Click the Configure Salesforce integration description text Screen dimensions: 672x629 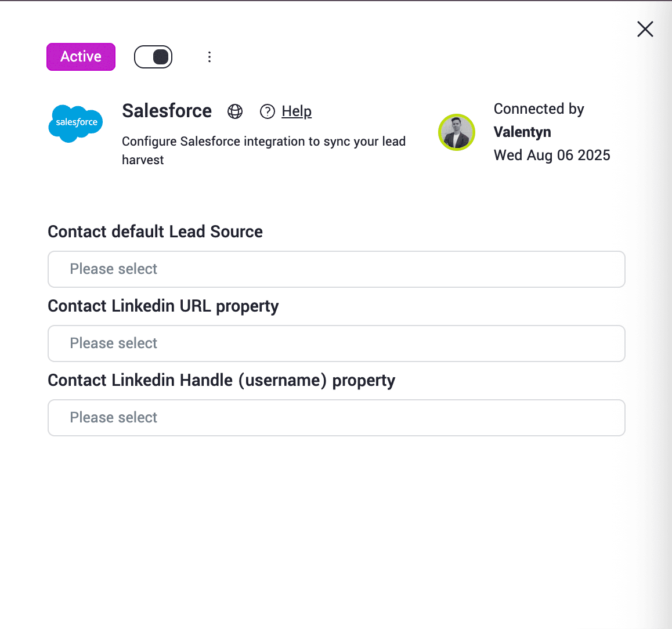[x=263, y=142]
